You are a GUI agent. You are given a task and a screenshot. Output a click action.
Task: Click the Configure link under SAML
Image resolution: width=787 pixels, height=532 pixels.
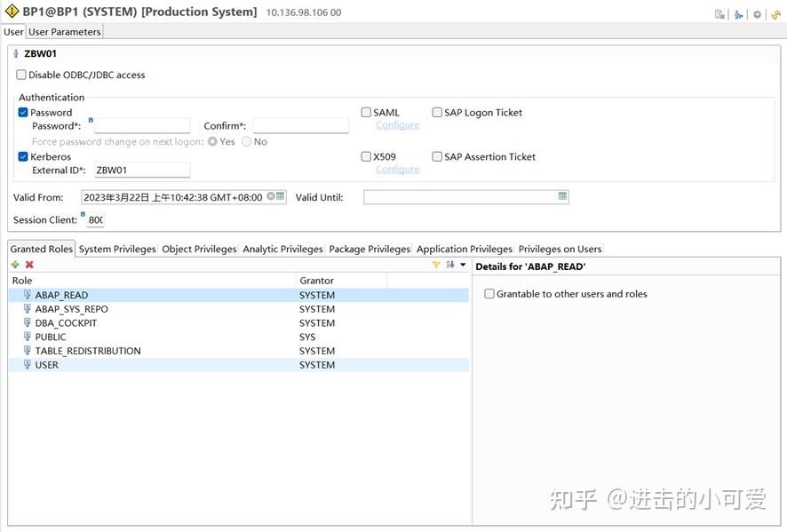[398, 124]
